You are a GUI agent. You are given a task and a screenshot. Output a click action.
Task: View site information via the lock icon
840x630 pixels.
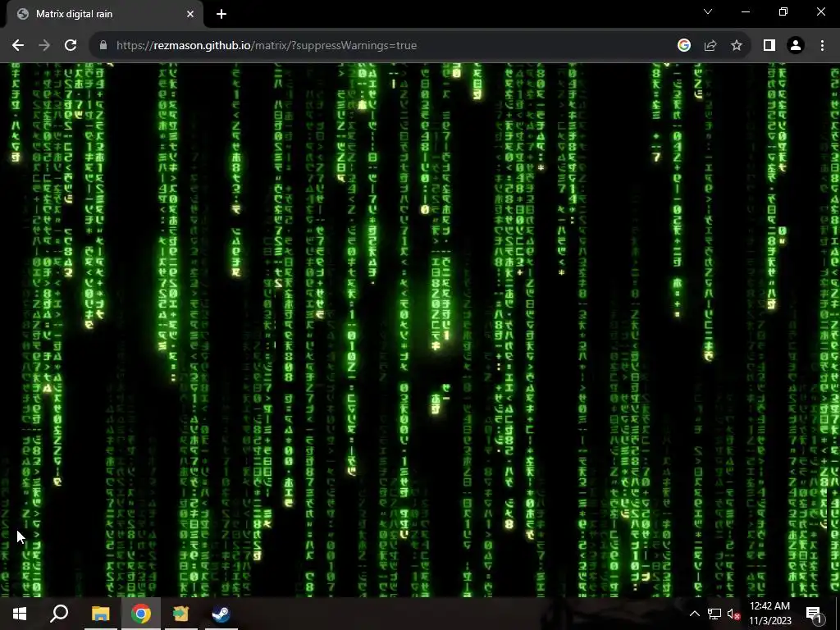[x=103, y=46]
